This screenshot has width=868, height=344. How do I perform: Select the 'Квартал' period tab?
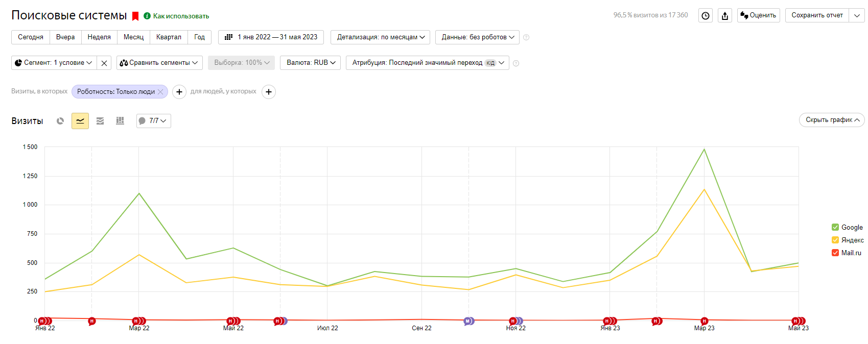point(169,37)
